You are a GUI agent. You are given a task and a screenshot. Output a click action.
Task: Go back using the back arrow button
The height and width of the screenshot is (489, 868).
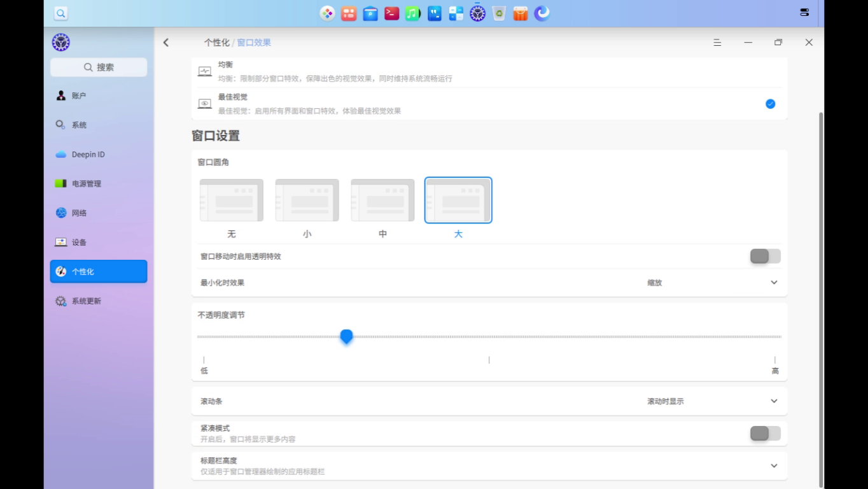[166, 42]
